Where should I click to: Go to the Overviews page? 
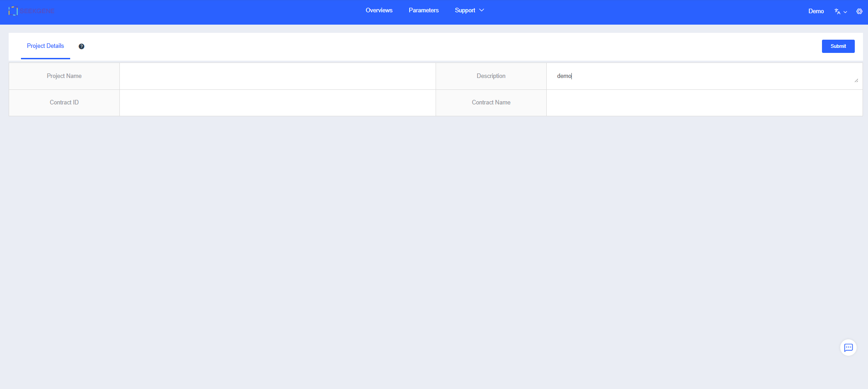[x=379, y=10]
